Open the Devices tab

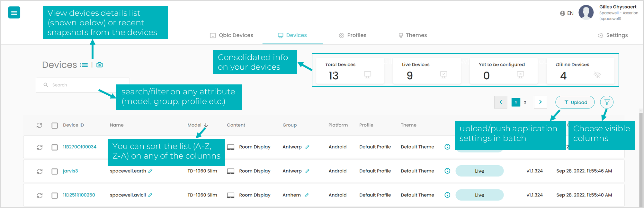click(292, 35)
